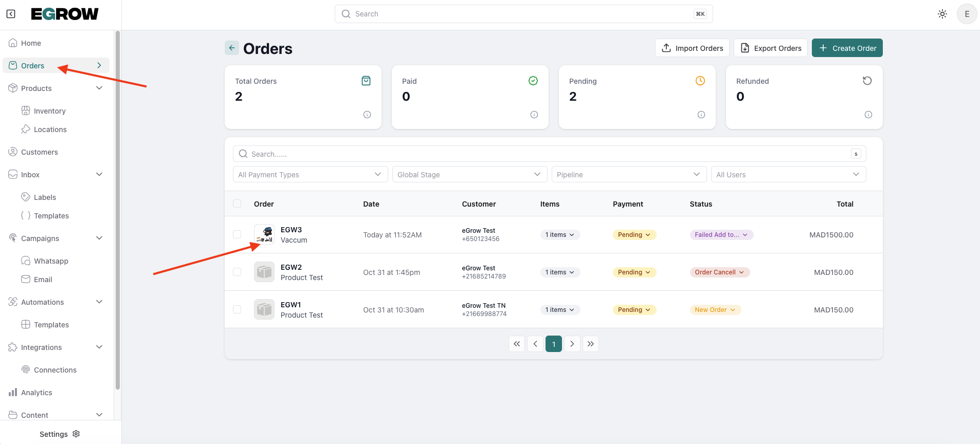Click the Create Order button

point(847,48)
